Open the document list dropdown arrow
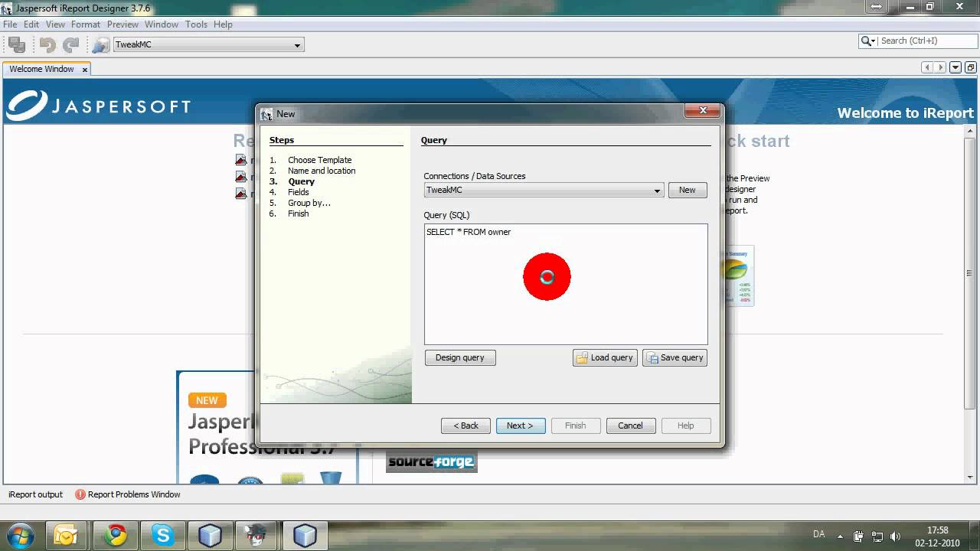 [955, 67]
